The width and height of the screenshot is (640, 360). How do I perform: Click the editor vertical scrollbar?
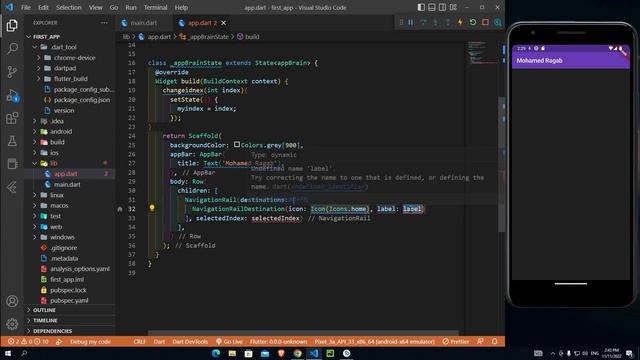[x=501, y=164]
